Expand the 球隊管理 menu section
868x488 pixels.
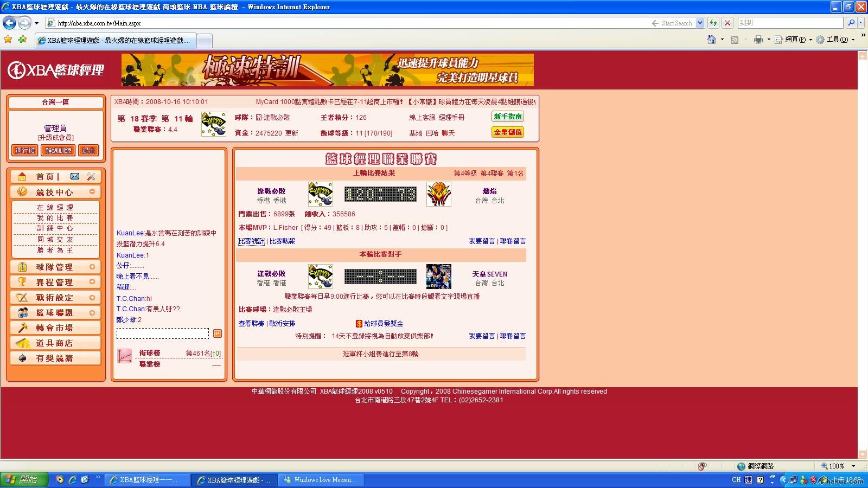click(92, 267)
